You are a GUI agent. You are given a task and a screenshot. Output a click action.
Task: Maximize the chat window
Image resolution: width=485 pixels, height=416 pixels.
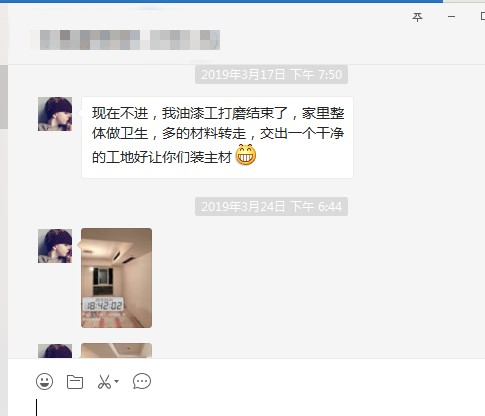[483, 16]
